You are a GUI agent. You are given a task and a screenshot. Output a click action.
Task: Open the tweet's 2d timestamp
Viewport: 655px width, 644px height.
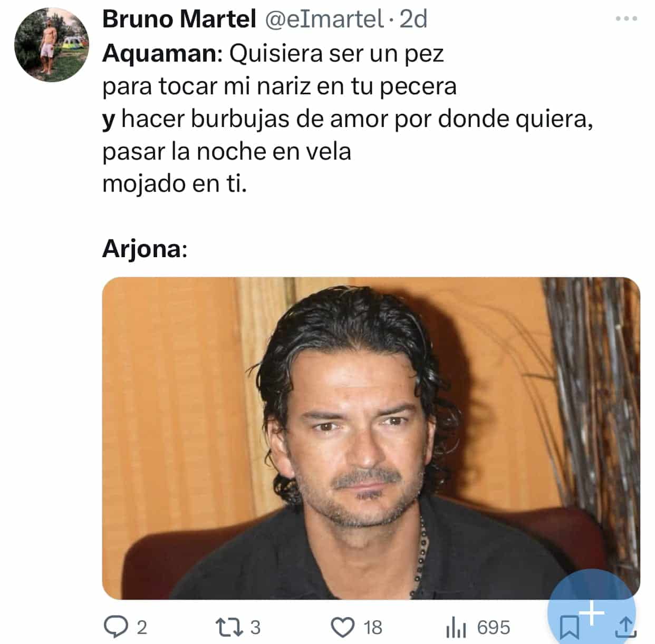(413, 19)
